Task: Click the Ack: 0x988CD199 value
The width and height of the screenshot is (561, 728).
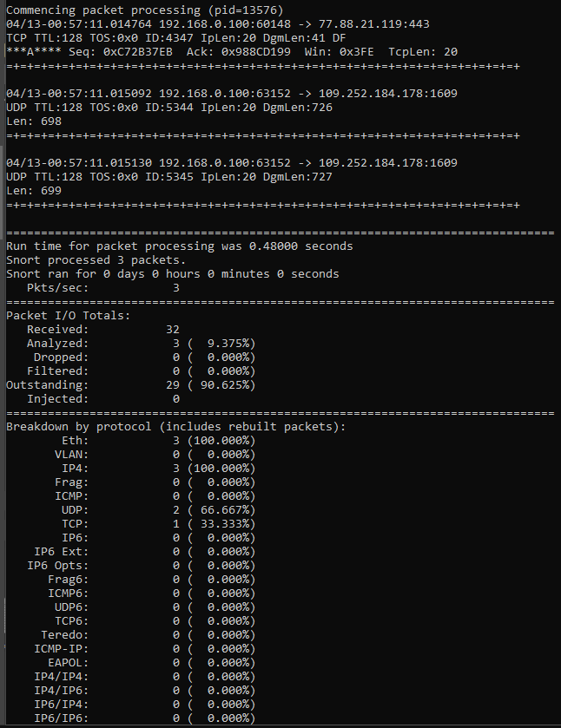Action: pos(239,51)
